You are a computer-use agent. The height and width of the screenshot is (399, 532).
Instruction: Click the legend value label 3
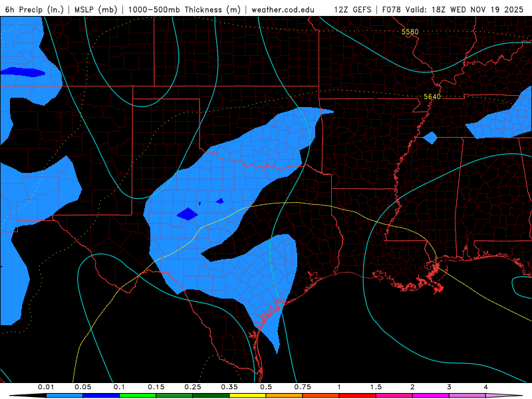tap(450, 387)
